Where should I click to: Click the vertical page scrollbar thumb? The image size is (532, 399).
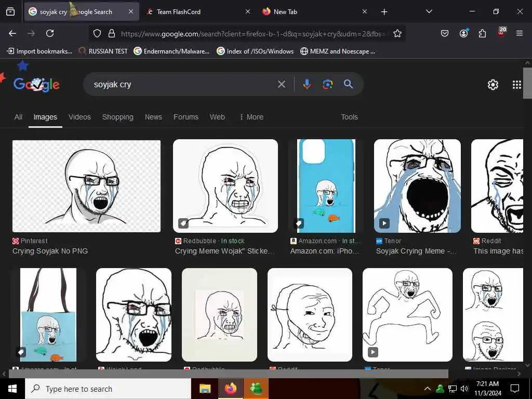tap(527, 83)
